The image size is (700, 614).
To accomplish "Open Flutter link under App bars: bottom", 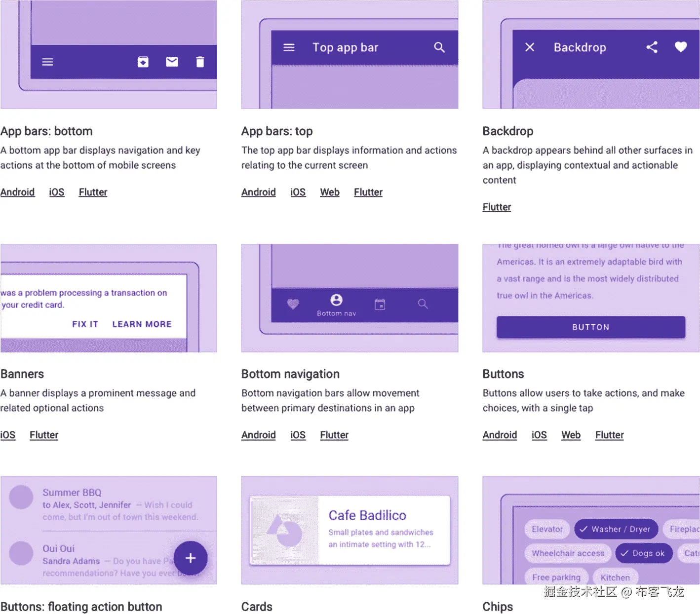I will (x=93, y=192).
